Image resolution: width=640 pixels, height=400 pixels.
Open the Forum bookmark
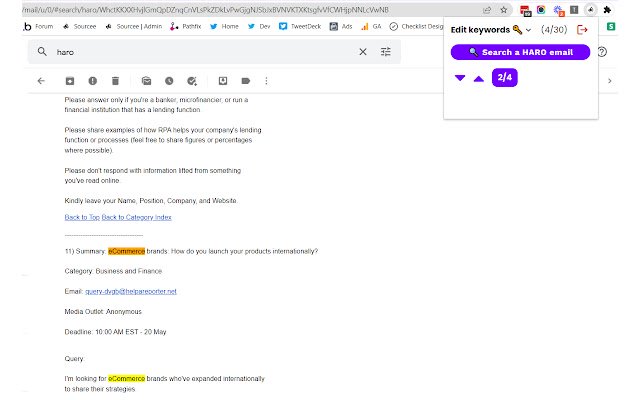tap(39, 27)
